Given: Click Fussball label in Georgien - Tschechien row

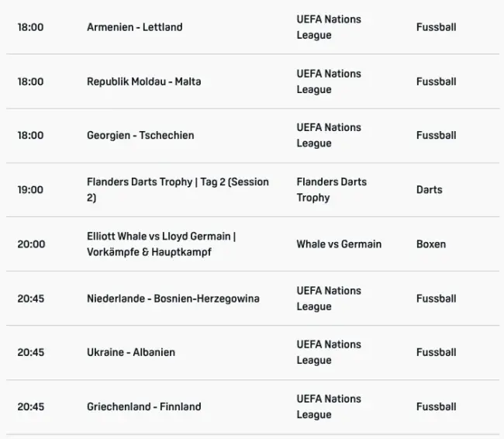Looking at the screenshot, I should 436,135.
